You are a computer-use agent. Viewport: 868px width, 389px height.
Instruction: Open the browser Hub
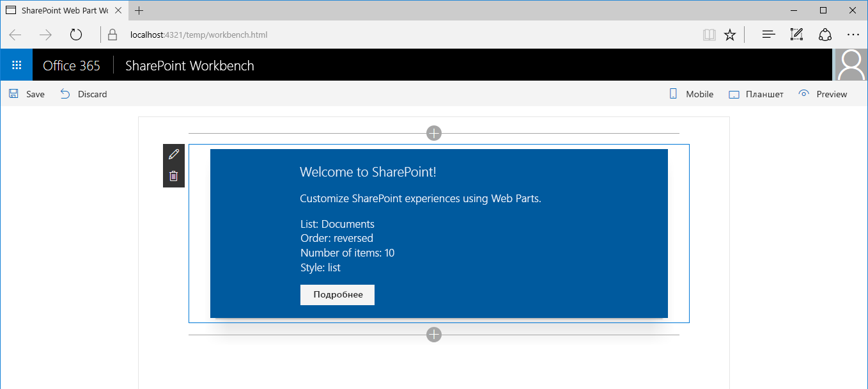[769, 35]
